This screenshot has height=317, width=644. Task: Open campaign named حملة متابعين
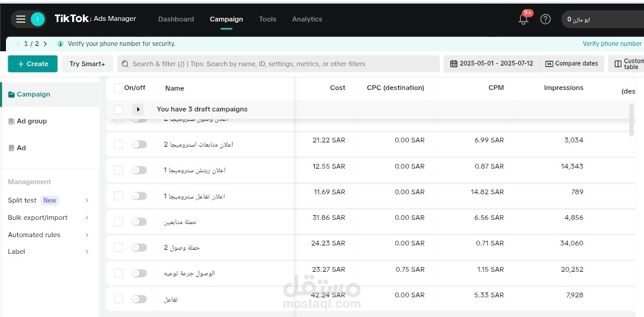click(x=180, y=222)
